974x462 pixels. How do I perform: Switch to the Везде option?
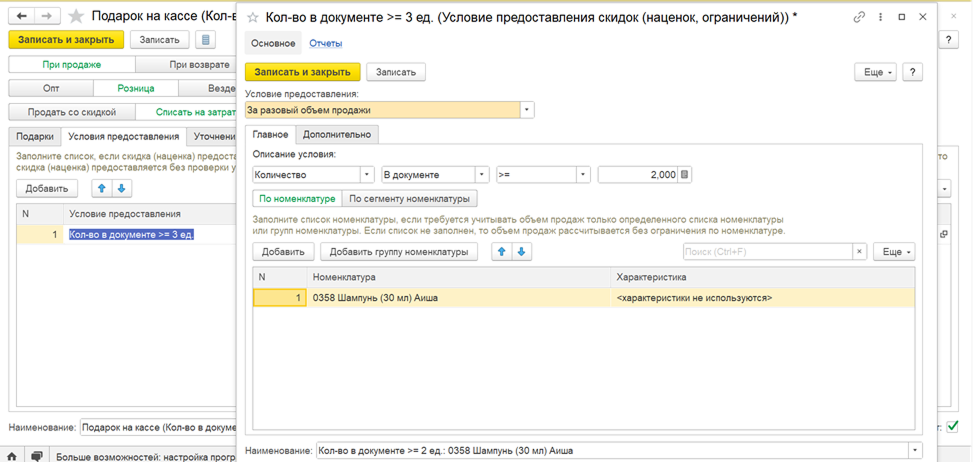tap(208, 89)
